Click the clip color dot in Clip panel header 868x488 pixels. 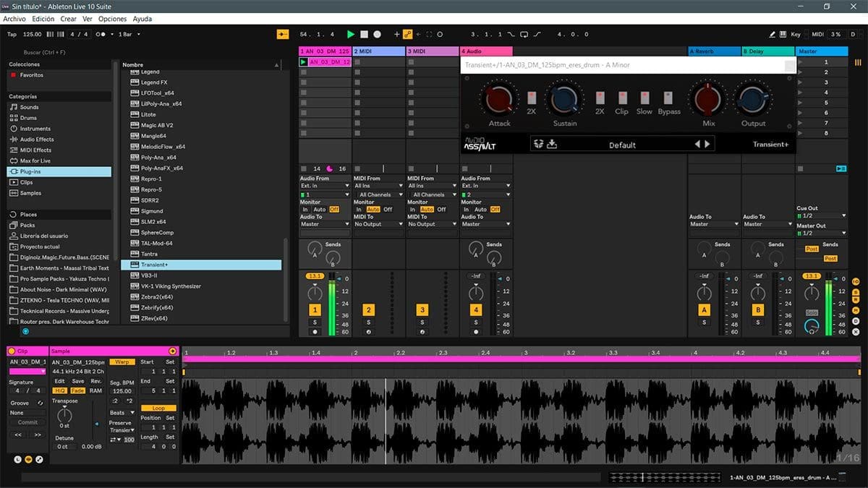12,351
